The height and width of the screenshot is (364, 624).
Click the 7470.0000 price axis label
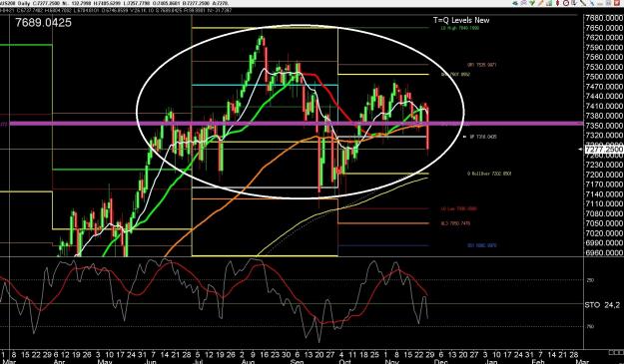(x=604, y=86)
